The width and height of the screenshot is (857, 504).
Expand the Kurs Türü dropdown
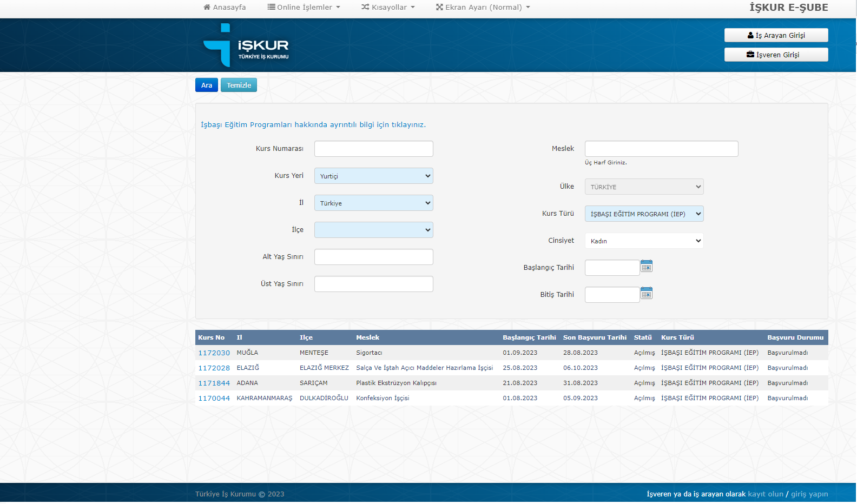(x=644, y=214)
